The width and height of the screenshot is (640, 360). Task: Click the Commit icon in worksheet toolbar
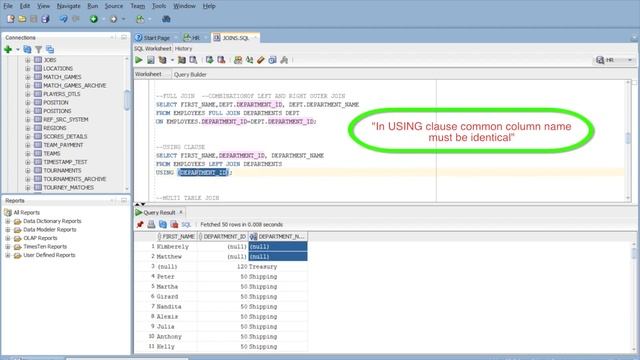click(x=209, y=60)
